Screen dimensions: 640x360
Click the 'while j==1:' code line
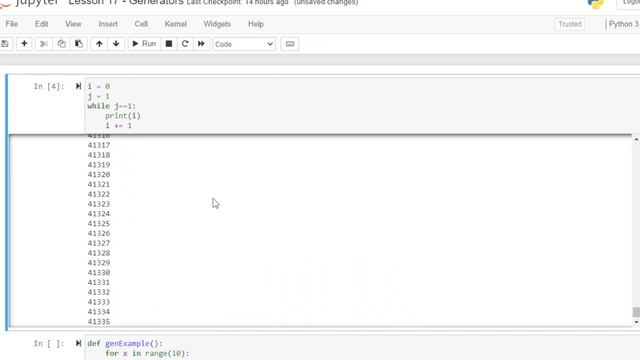point(111,106)
